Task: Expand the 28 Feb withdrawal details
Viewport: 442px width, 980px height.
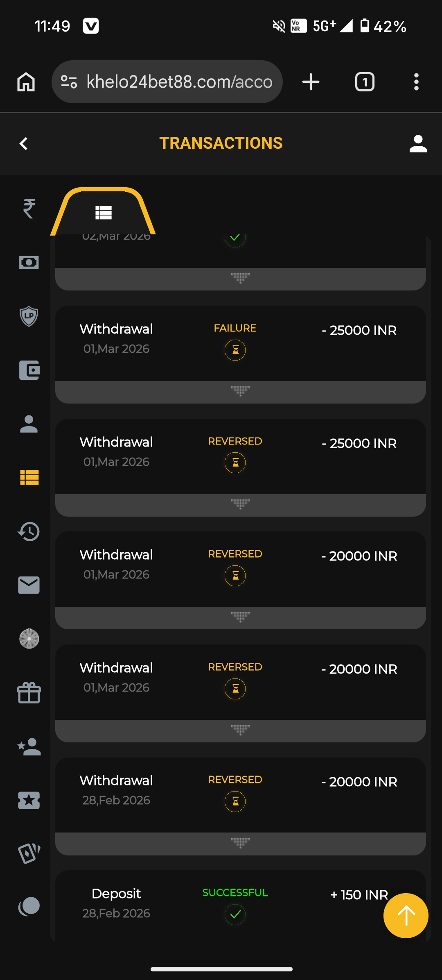Action: [x=240, y=843]
